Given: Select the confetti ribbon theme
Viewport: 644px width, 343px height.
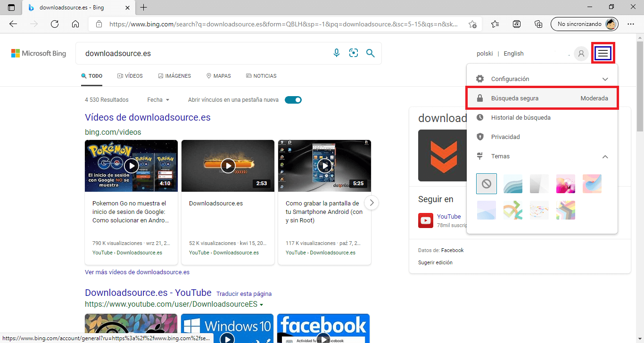Looking at the screenshot, I should tap(539, 210).
